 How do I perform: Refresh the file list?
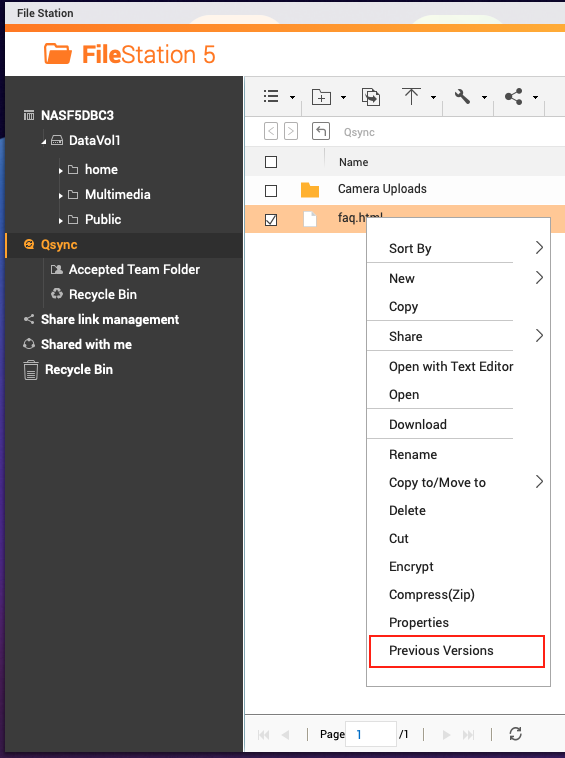click(x=515, y=733)
